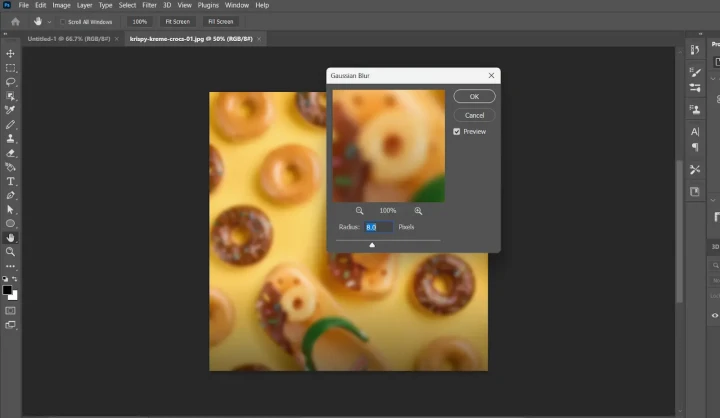Screen dimensions: 720x418
Task: Enable Scroll All Windows checkbox
Action: coord(62,22)
